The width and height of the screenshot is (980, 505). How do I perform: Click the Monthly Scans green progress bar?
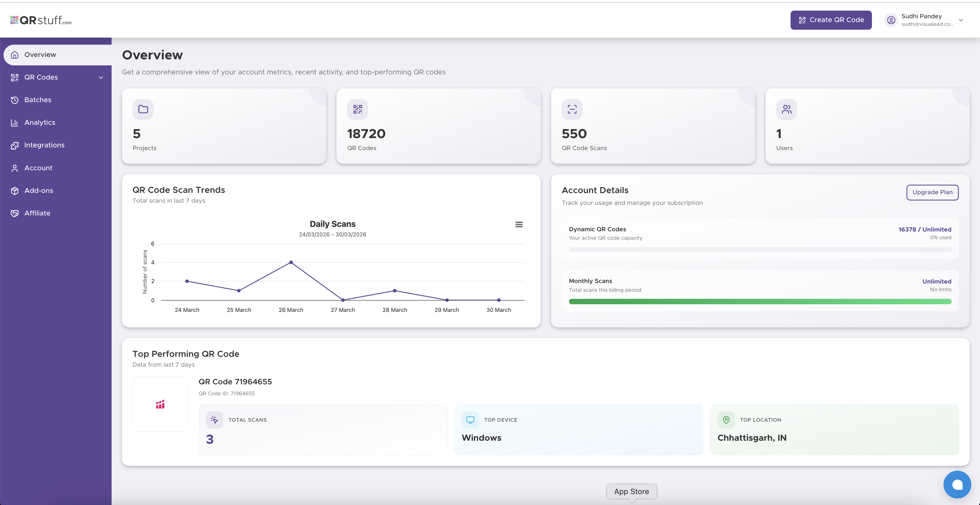760,302
